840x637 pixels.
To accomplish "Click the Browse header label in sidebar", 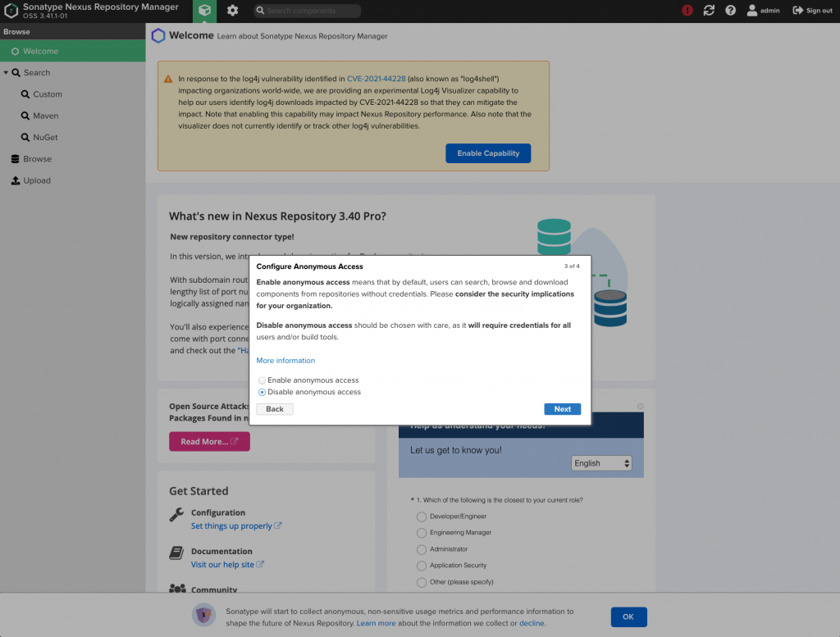I will click(16, 32).
